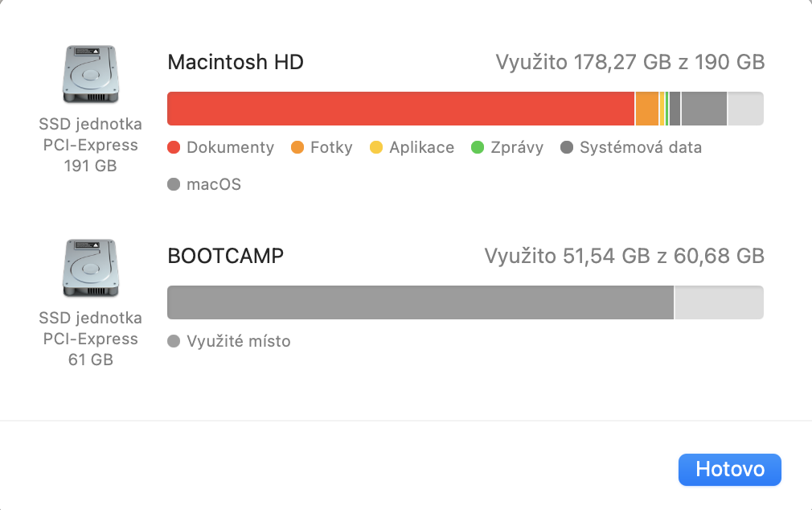
Task: Click the used portion of BOOTCAMP bar
Action: point(418,302)
